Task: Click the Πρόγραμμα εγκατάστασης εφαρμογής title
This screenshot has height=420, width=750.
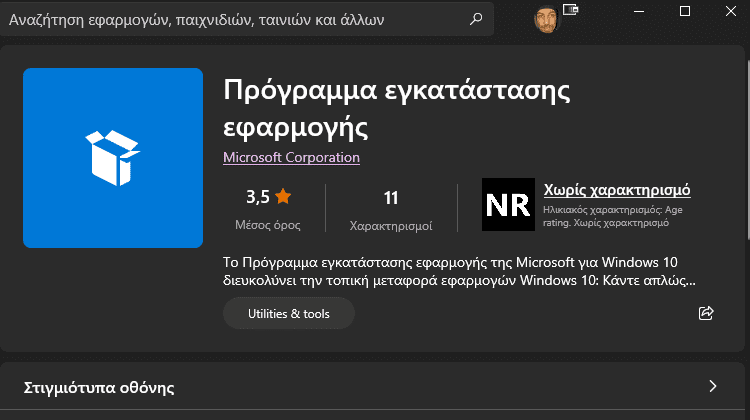Action: click(x=397, y=109)
